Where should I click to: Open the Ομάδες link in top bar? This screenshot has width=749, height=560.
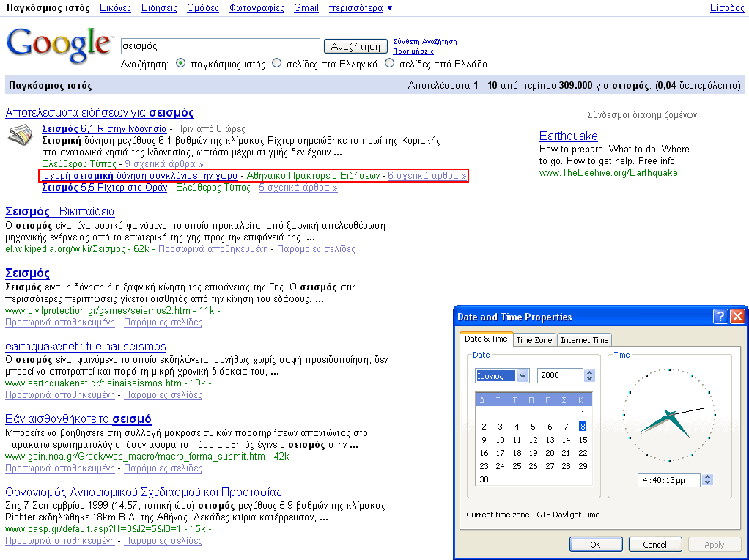[203, 8]
